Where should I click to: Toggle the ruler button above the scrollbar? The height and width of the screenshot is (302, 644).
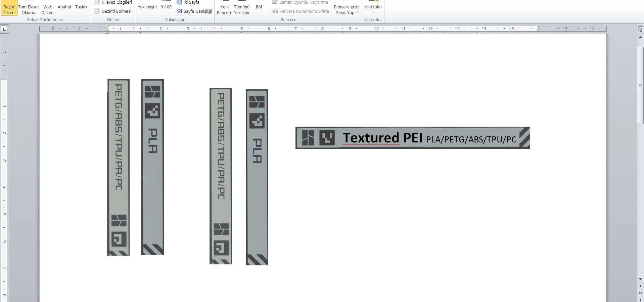point(640,30)
